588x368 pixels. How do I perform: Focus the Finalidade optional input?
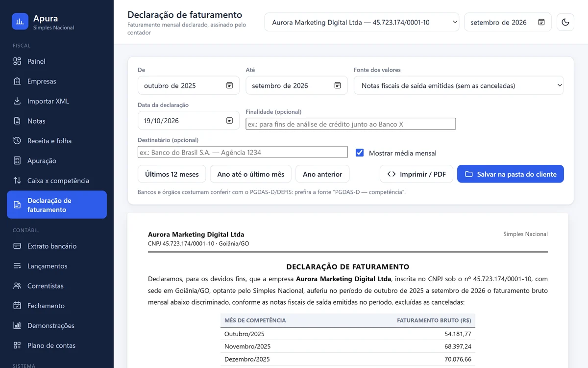click(x=351, y=124)
